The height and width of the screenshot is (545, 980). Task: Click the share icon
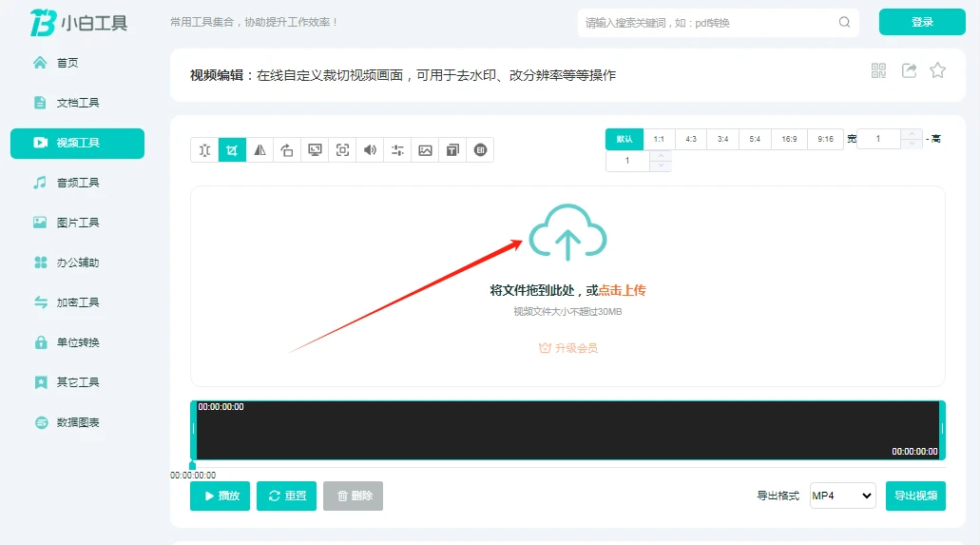tap(910, 70)
